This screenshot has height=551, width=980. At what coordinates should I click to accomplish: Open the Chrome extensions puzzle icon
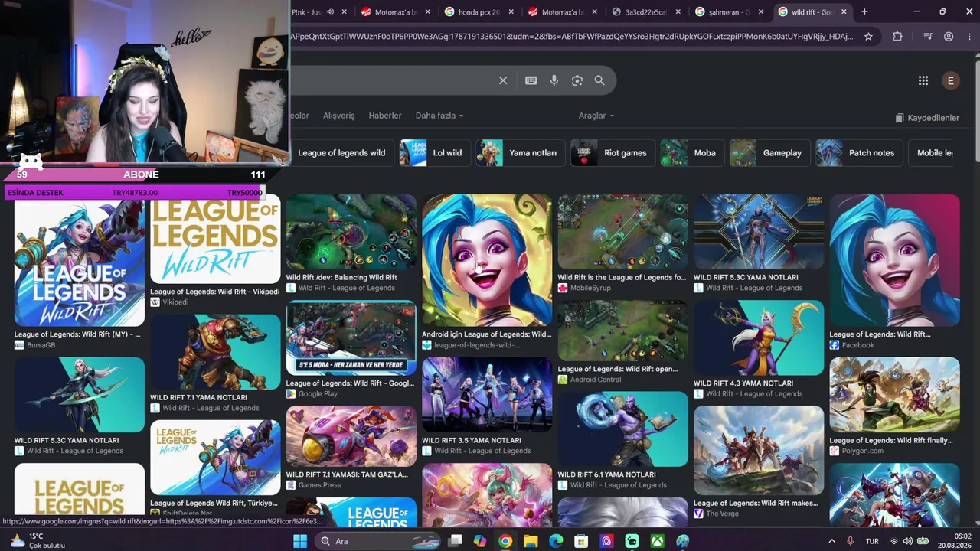pyautogui.click(x=897, y=36)
